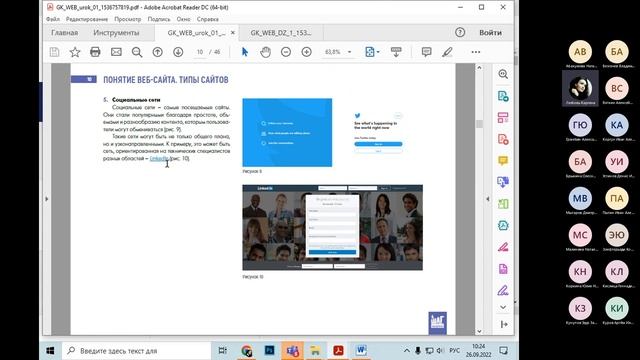Select the arrow selection tool

[x=245, y=52]
